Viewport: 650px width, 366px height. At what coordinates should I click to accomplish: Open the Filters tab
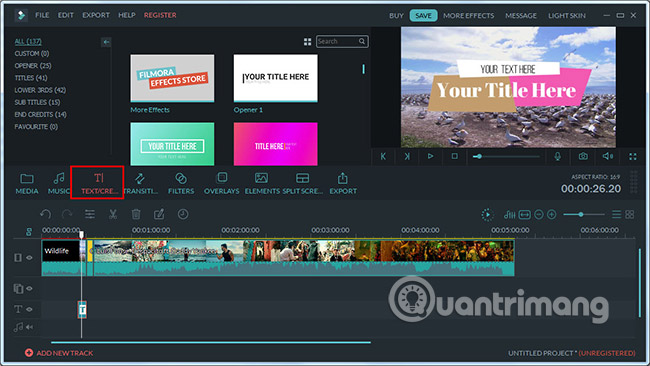(181, 183)
